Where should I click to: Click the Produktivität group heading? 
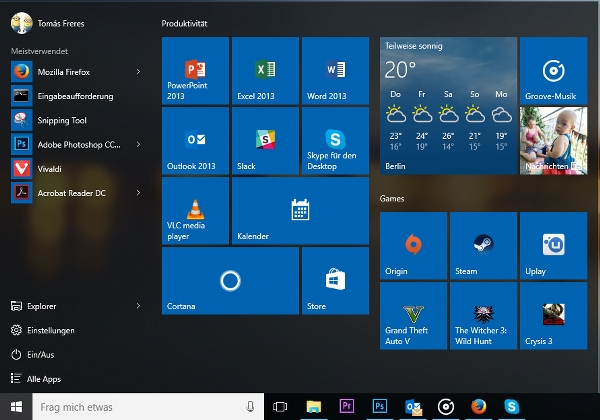(x=184, y=24)
